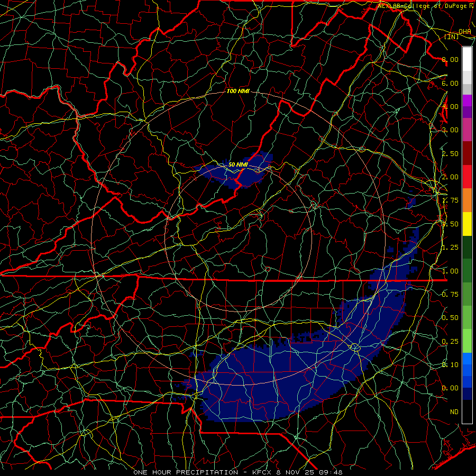Pick the white swatch atop the legend

(467, 59)
